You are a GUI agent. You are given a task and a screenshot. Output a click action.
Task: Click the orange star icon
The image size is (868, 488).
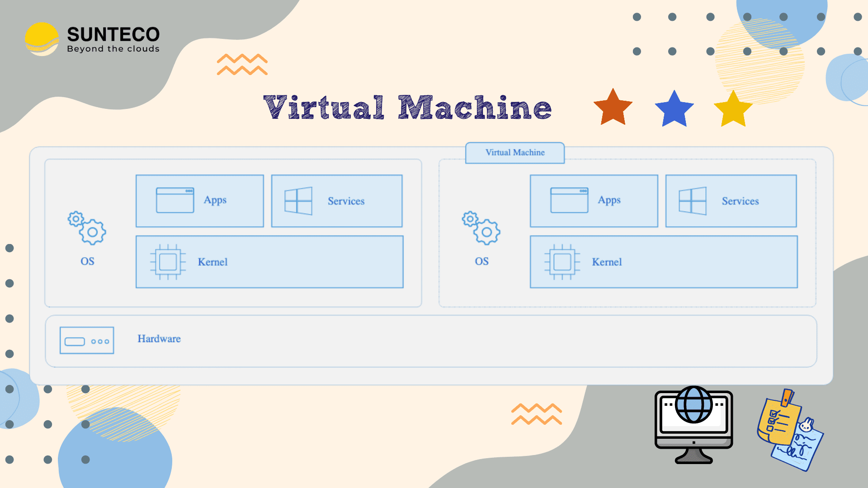tap(613, 108)
